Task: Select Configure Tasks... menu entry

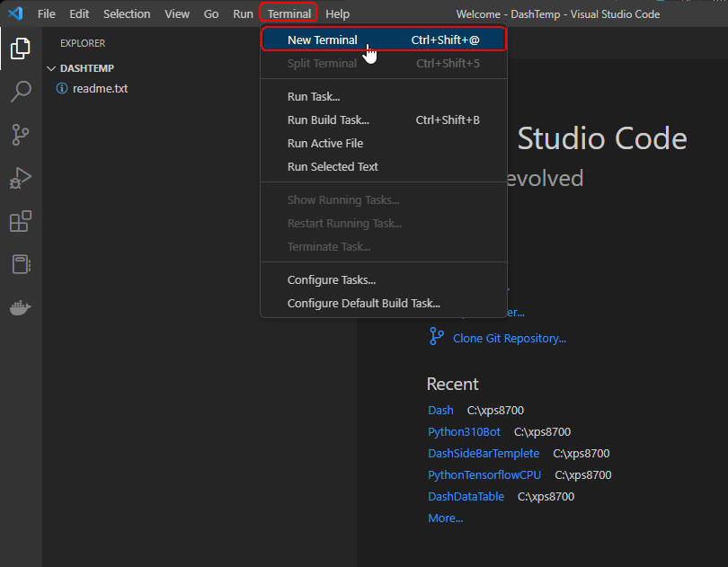Action: [384, 279]
